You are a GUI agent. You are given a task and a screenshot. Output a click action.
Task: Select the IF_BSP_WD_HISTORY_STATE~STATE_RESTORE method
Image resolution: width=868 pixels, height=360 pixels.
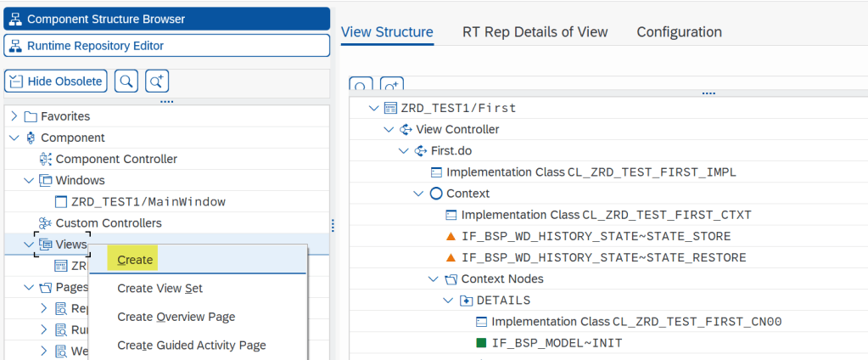(x=603, y=257)
